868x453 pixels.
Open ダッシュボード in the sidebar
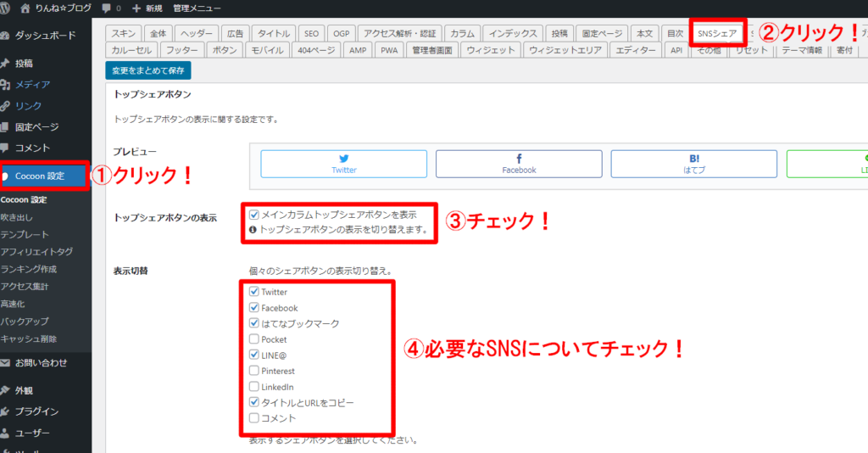[44, 35]
